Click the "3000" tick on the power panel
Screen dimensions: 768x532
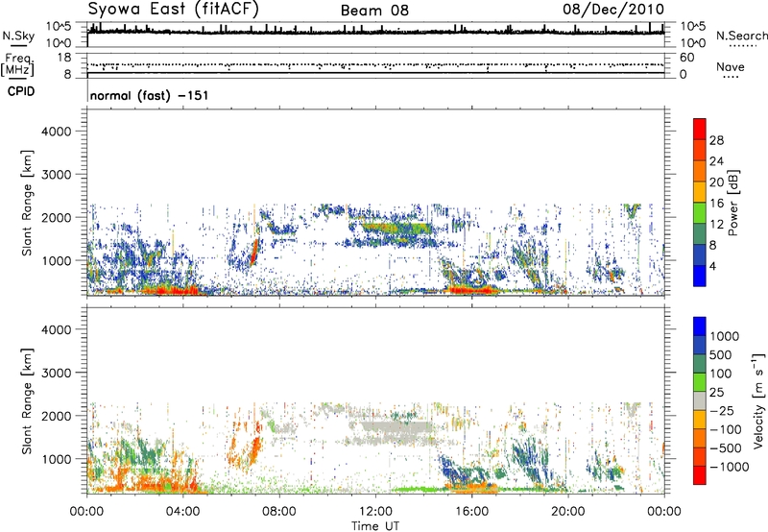point(57,175)
